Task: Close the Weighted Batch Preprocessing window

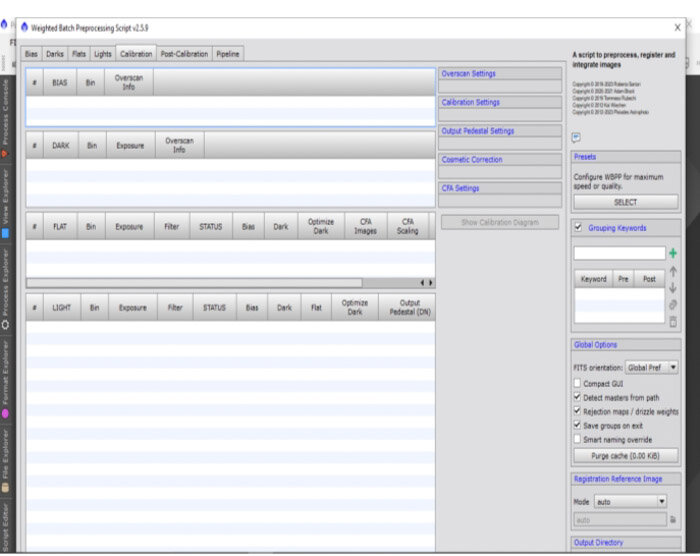Action: coord(677,28)
